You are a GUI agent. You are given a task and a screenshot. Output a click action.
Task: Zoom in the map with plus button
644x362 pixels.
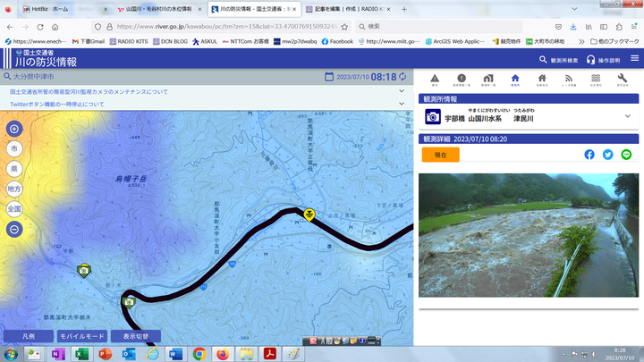[x=14, y=129]
